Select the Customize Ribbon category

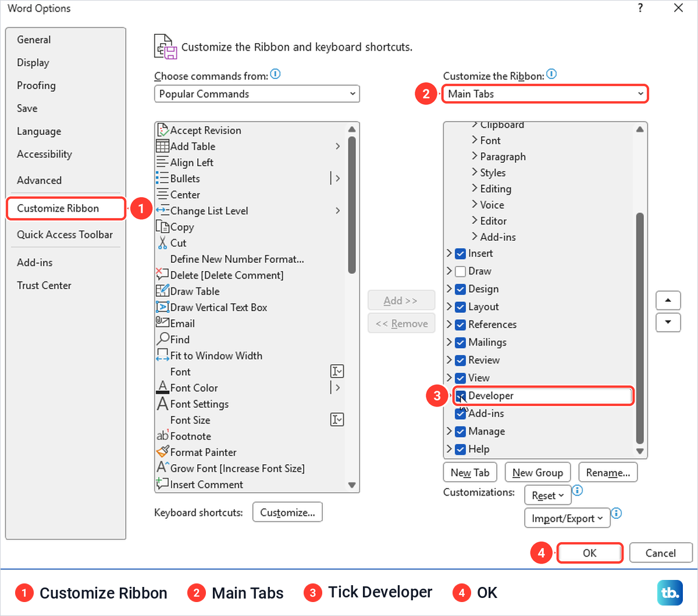coord(66,208)
